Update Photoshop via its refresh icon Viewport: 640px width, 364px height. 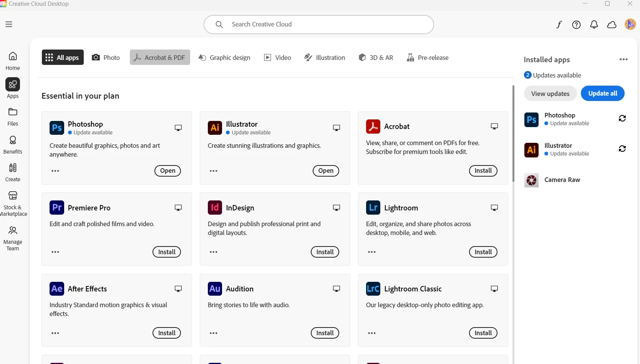(622, 118)
